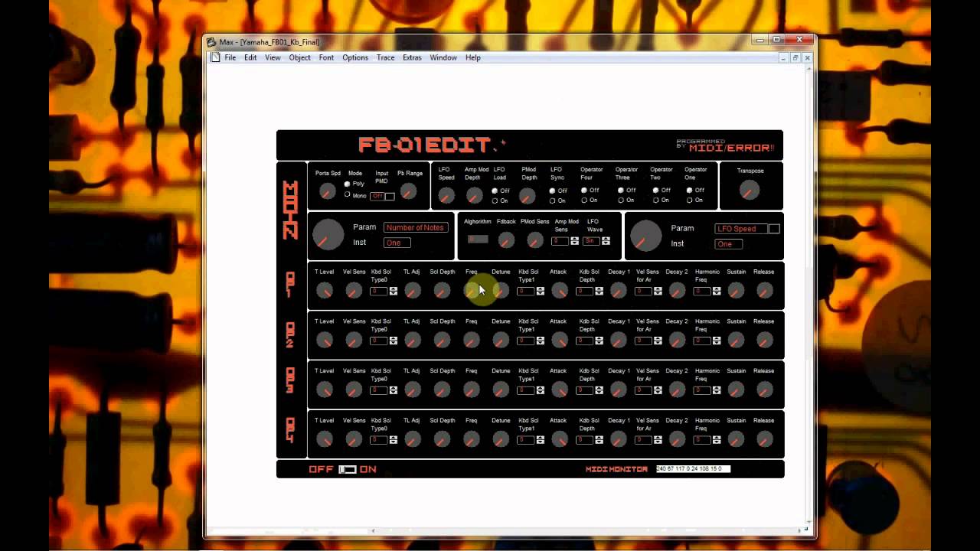
Task: Click the MIDI Monitor readout field
Action: tap(693, 469)
